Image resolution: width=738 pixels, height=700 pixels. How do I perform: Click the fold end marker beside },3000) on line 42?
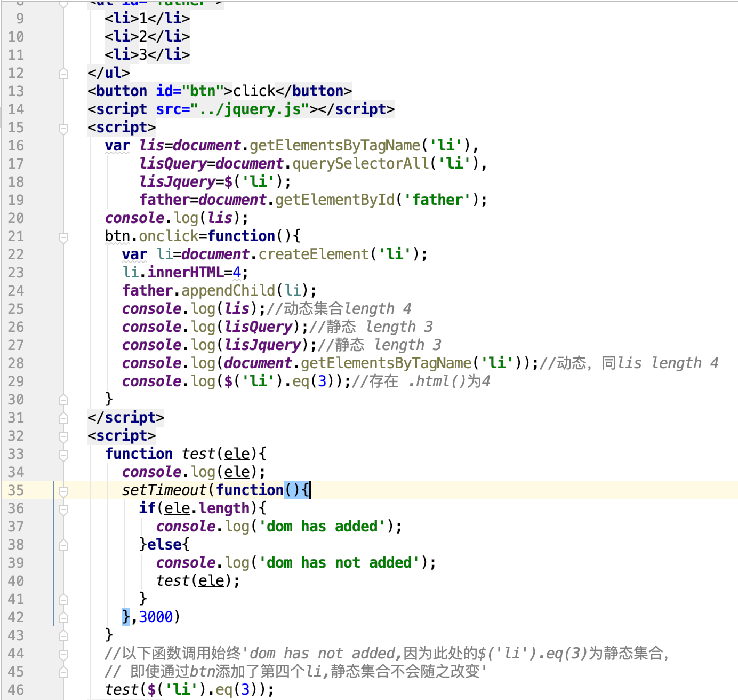tap(63, 618)
